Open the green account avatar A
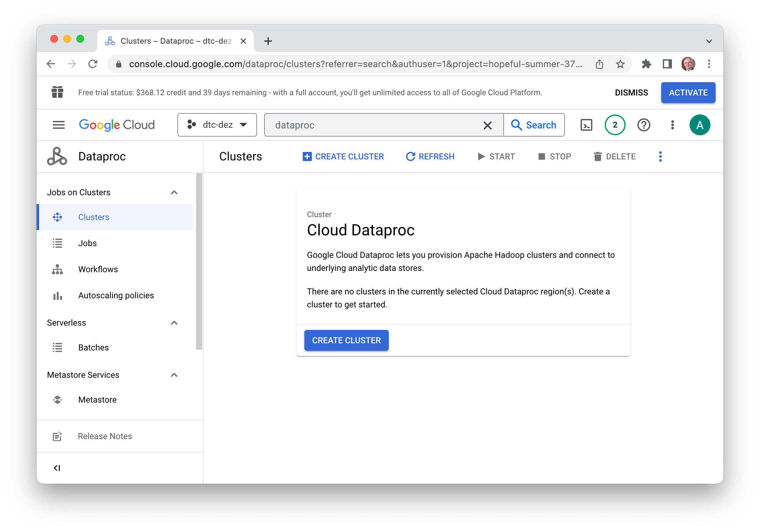Screen dimensions: 760x532 click(x=699, y=125)
